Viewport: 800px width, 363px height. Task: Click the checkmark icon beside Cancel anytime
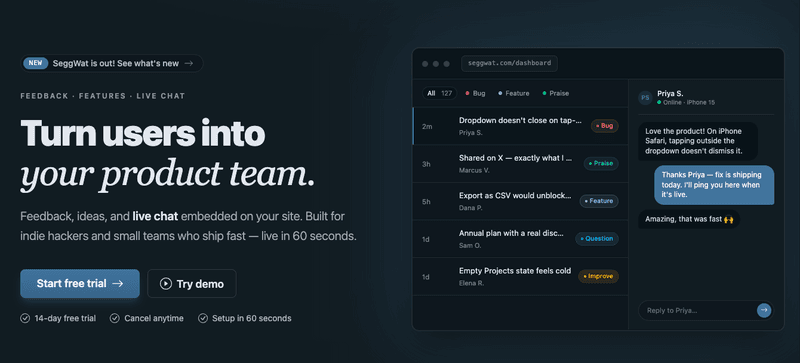click(115, 319)
